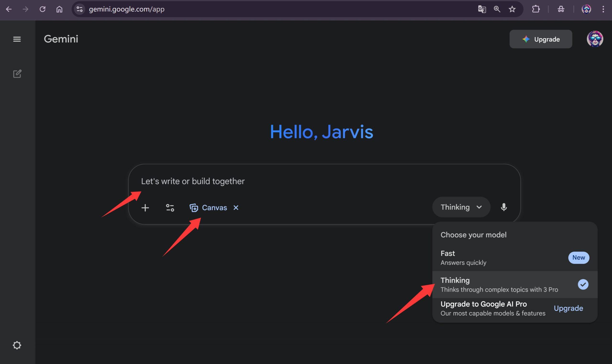Open settings gear in sidebar
The image size is (612, 364).
pos(17,345)
